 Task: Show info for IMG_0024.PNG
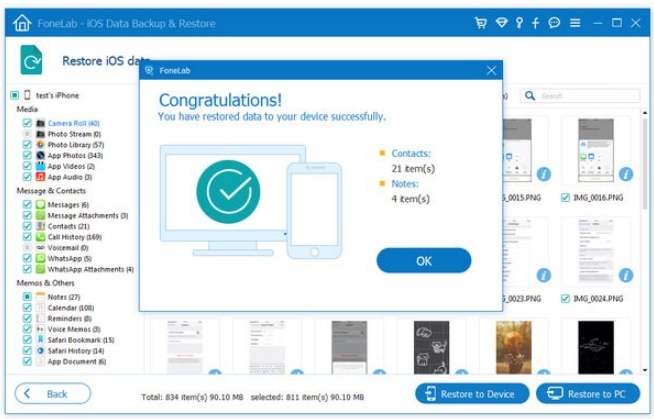point(626,275)
